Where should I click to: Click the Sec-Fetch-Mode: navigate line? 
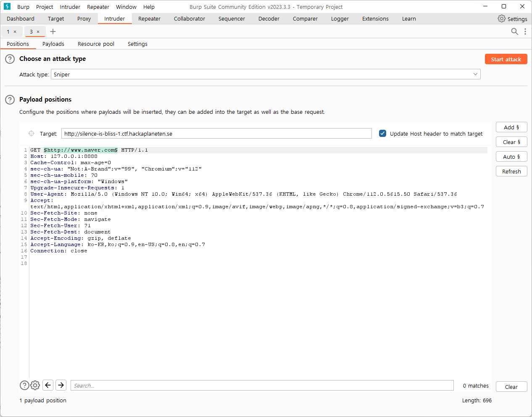point(71,219)
